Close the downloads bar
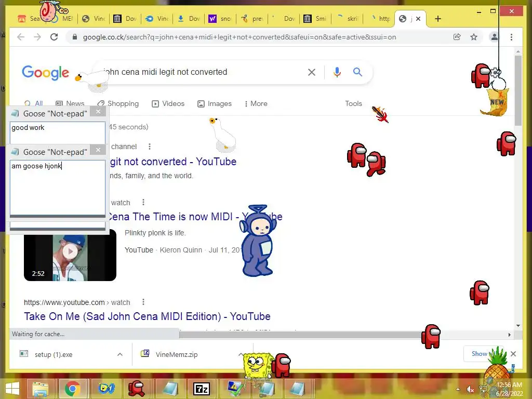This screenshot has width=532, height=399. [x=513, y=354]
